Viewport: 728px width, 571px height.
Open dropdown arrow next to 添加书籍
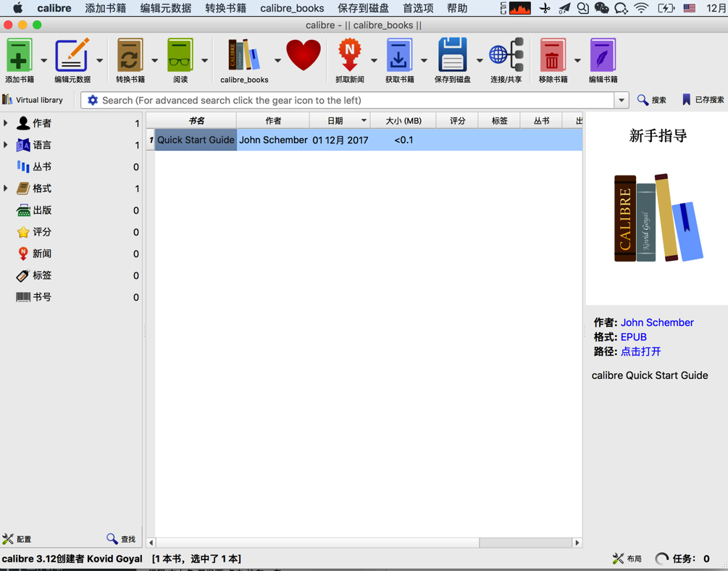pos(43,60)
